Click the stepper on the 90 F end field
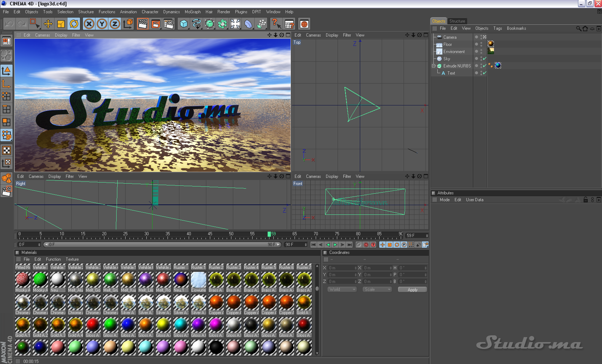Viewport: 602px width, 364px height. [306, 245]
